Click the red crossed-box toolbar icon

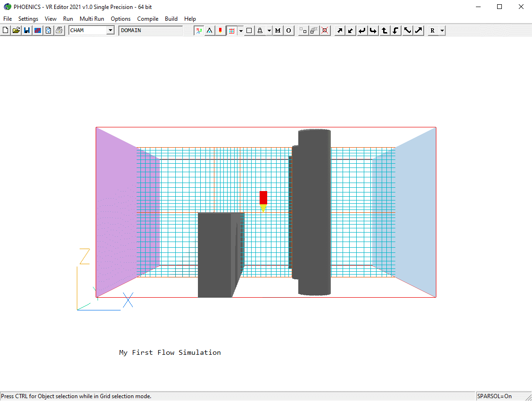click(325, 31)
